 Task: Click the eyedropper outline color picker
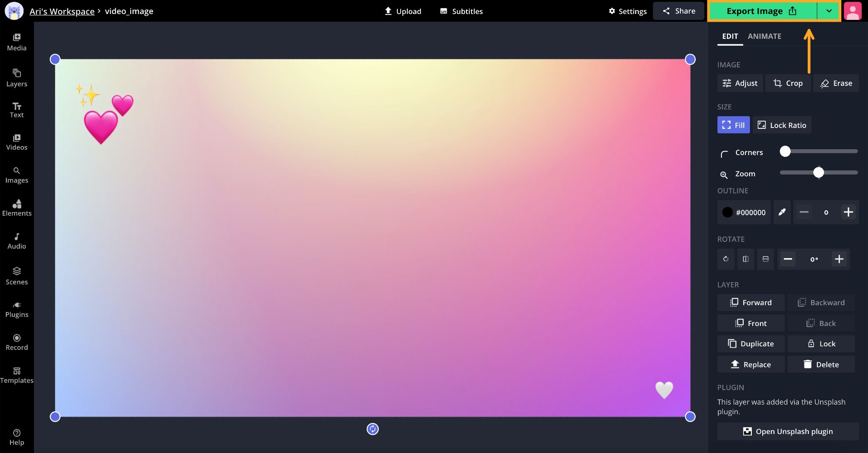(x=782, y=212)
